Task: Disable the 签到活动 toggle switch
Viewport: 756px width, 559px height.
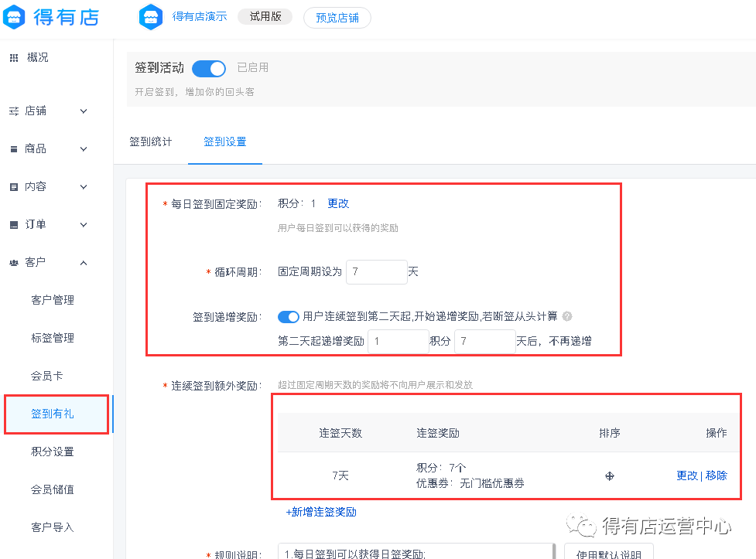Action: pos(209,68)
